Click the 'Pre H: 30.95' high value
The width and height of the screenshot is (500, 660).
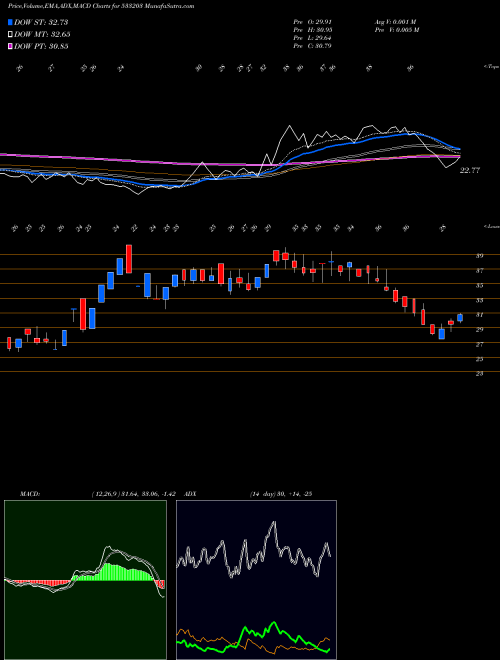click(x=313, y=30)
